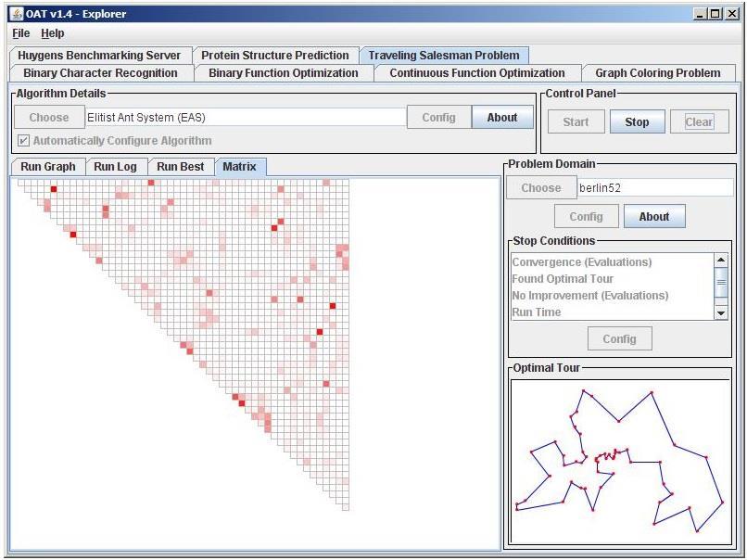This screenshot has height=560, width=747.
Task: Click the Java icon in title bar
Action: [x=17, y=14]
